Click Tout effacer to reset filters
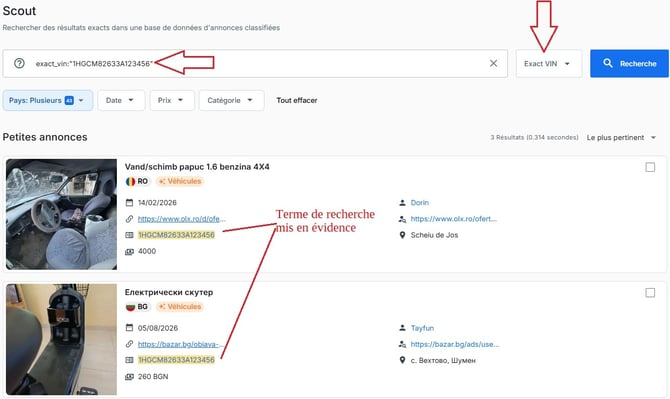The width and height of the screenshot is (670, 399). point(297,100)
